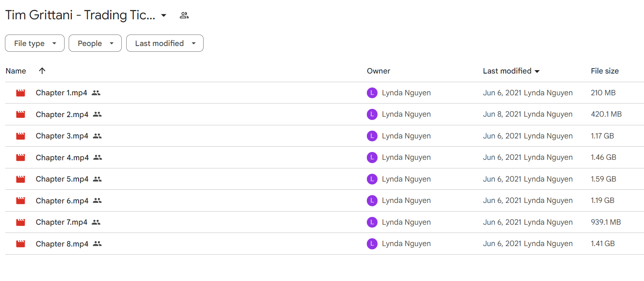The width and height of the screenshot is (644, 281).
Task: Click the 1.59 GB file size value
Action: 603,179
